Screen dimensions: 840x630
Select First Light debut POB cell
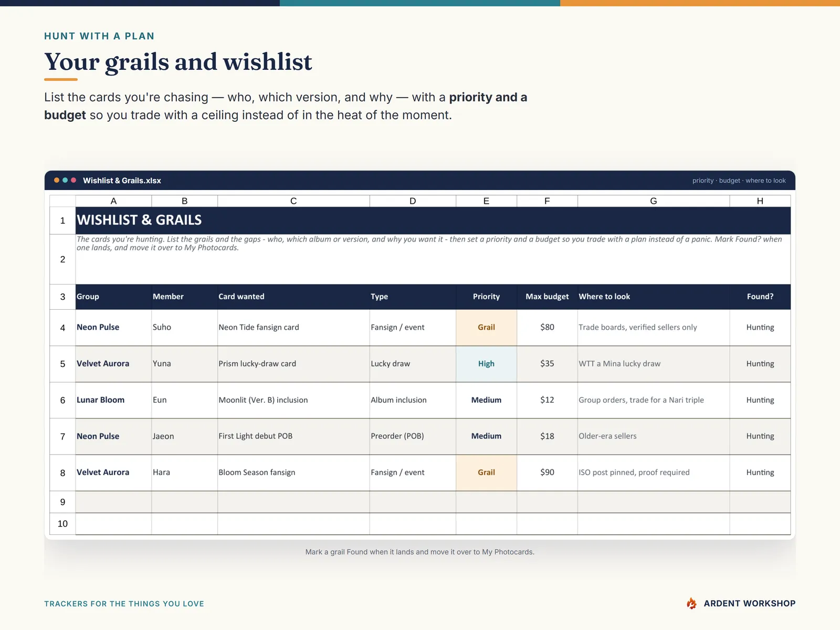[293, 436]
